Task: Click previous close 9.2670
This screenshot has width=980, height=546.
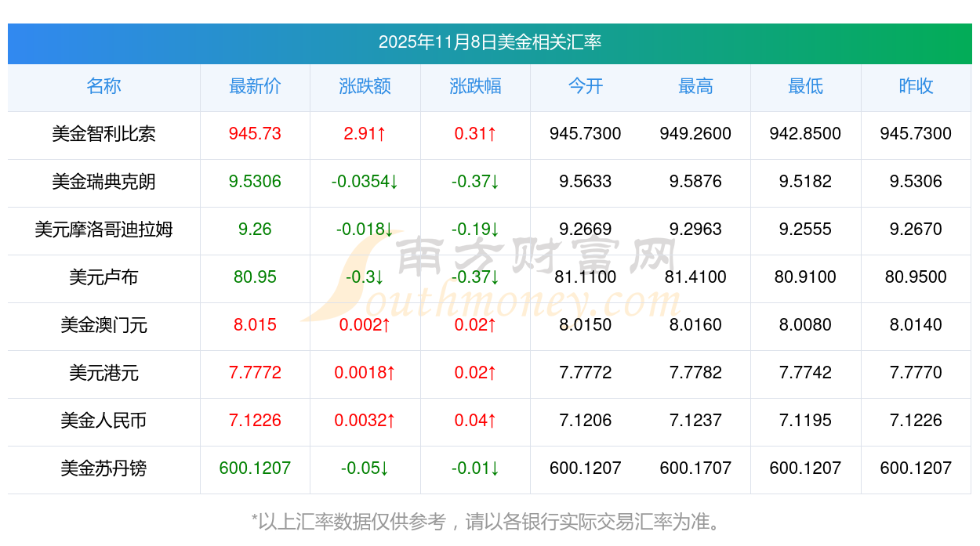Action: tap(916, 230)
